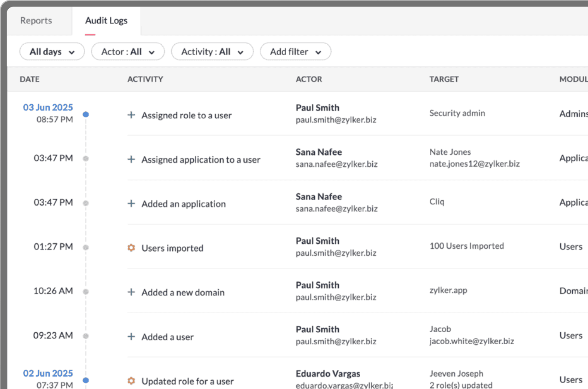Image resolution: width=588 pixels, height=389 pixels.
Task: Open the "All days" date range dropdown
Action: pyautogui.click(x=52, y=51)
